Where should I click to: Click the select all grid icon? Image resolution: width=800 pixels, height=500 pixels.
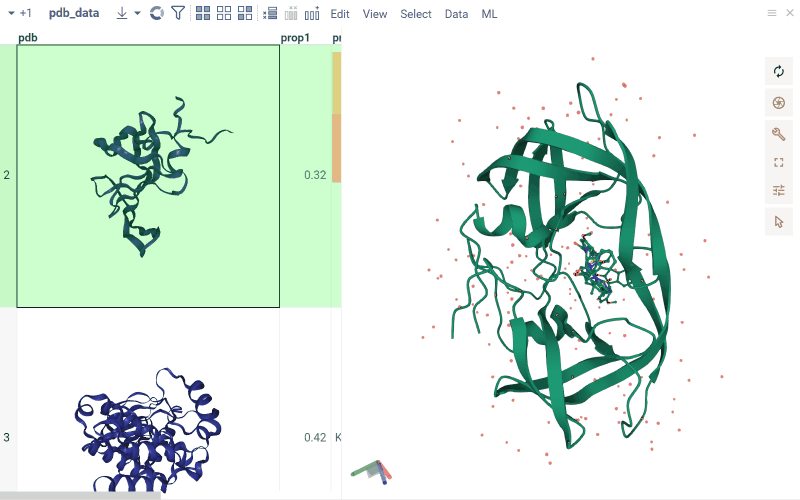pyautogui.click(x=203, y=13)
